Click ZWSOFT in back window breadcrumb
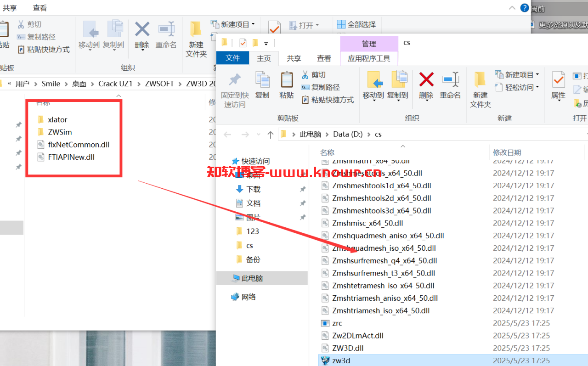This screenshot has width=588, height=366. tap(159, 84)
